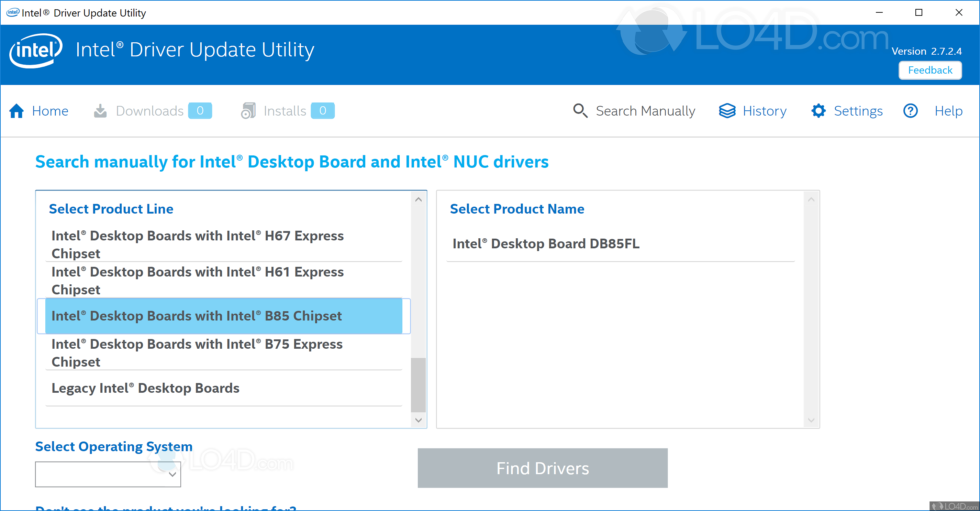This screenshot has width=980, height=511.
Task: Click the Search Manually magnifier icon
Action: [x=580, y=111]
